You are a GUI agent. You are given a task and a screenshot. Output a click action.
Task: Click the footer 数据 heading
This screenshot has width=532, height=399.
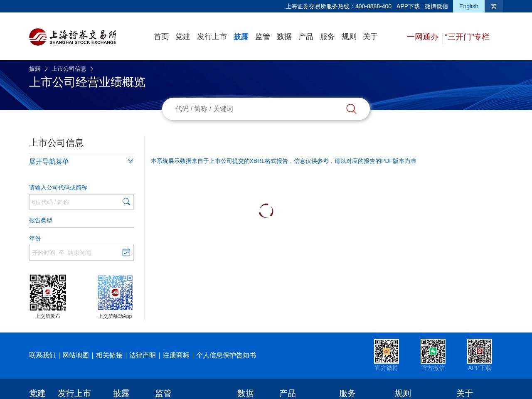pyautogui.click(x=246, y=393)
